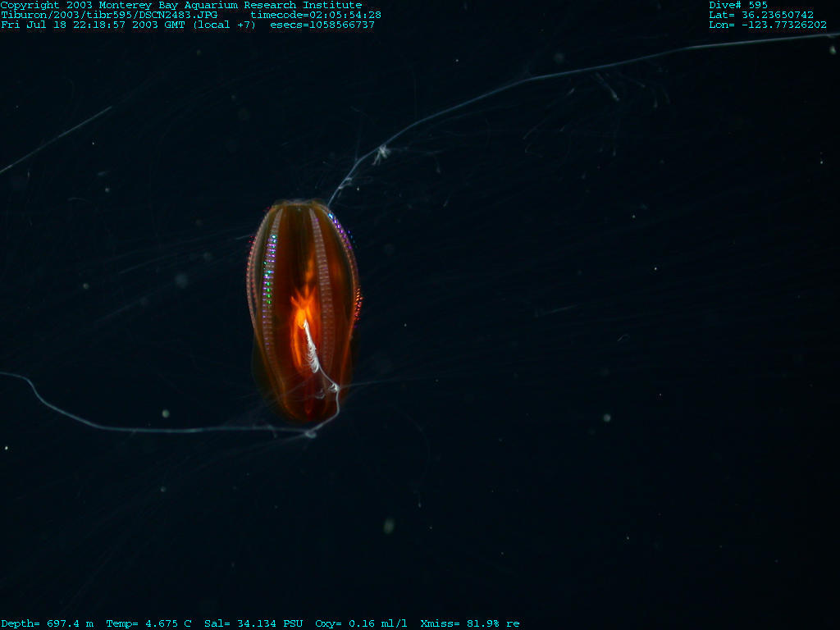The height and width of the screenshot is (630, 840).
Task: Click the white coiled tentacle inside the jelly
Action: 316,353
